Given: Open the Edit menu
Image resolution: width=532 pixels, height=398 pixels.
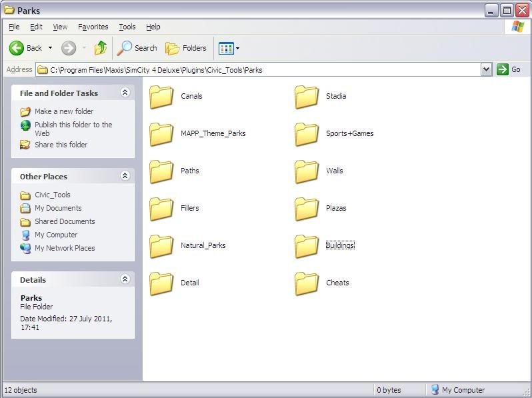Looking at the screenshot, I should tap(36, 27).
